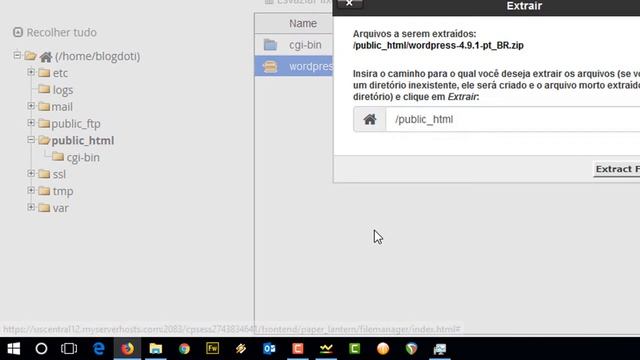The width and height of the screenshot is (640, 360).
Task: Open Task View in the taskbar
Action: click(x=69, y=349)
